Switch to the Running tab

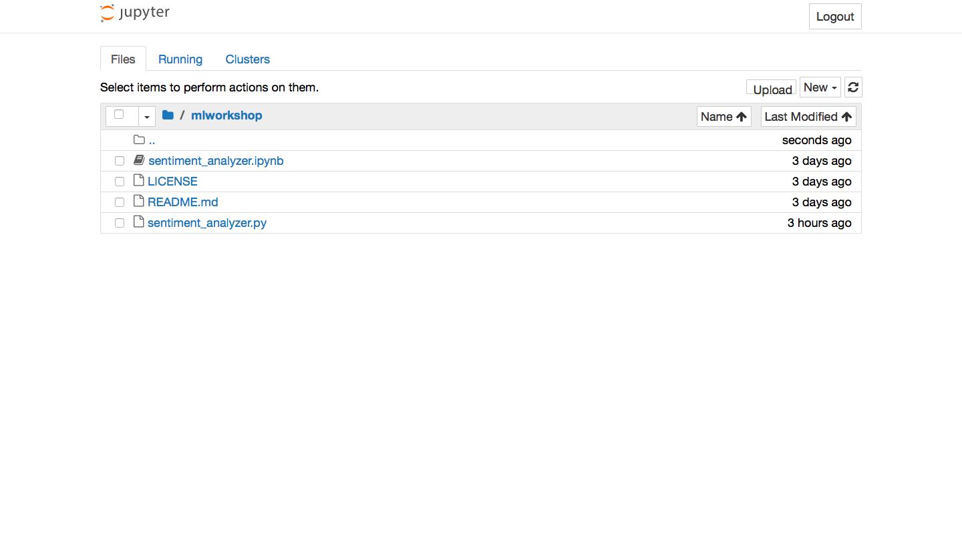[x=180, y=59]
